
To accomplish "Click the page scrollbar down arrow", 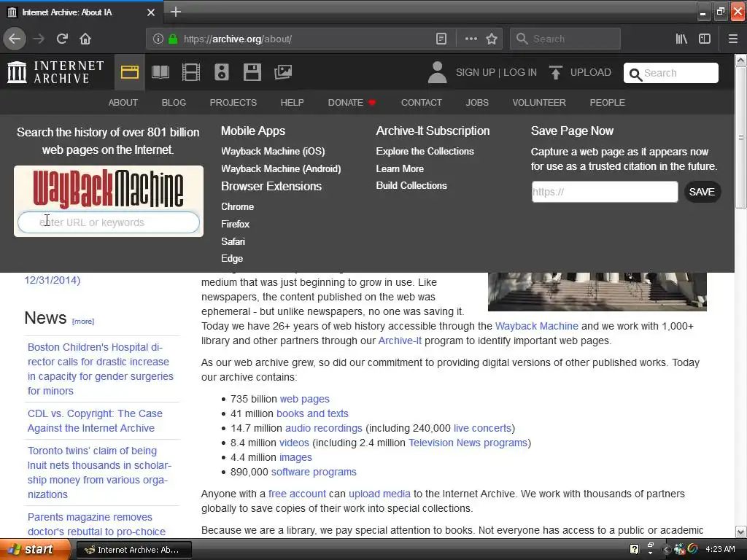I will coord(741,532).
